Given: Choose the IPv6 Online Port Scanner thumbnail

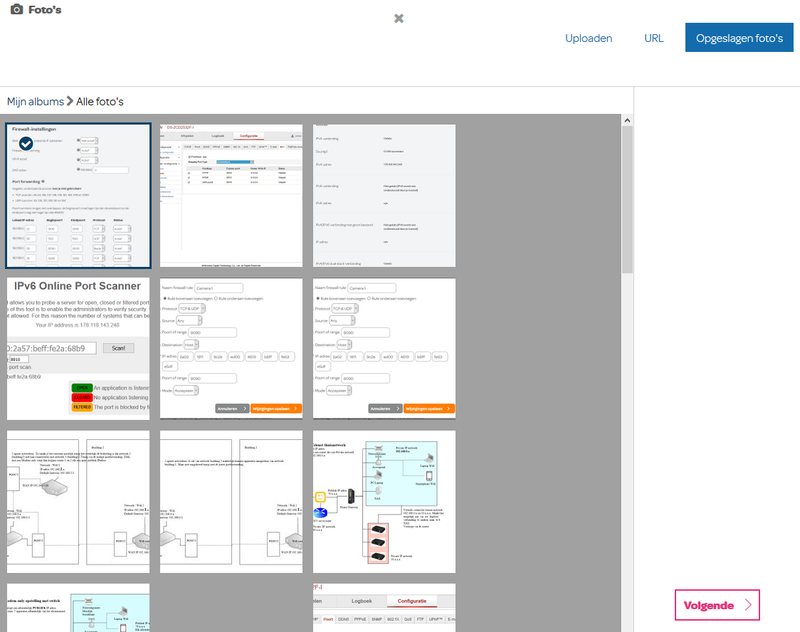Looking at the screenshot, I should (x=78, y=349).
